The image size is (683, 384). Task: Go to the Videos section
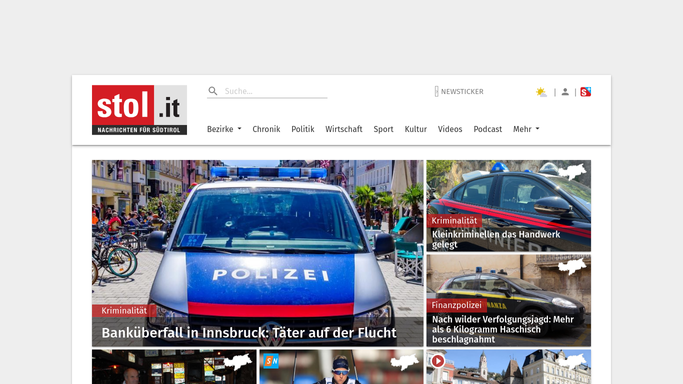click(x=450, y=129)
